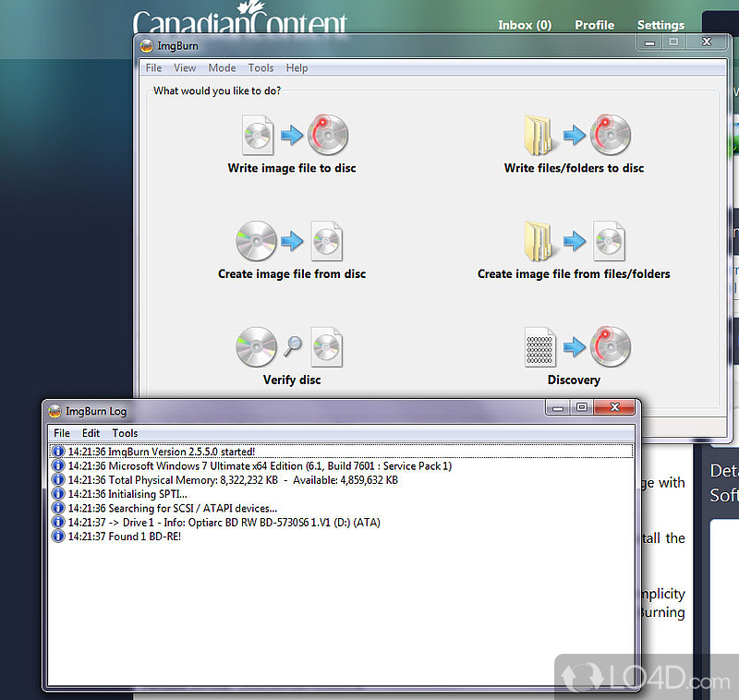Open the Inbox (0) link on the website
739x700 pixels.
coord(525,25)
